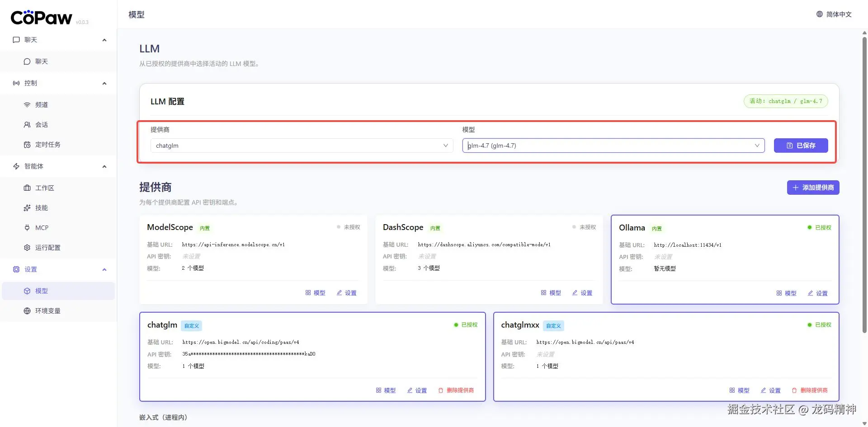868x427 pixels.
Task: Click 删除提供商 on the chatglmxx card
Action: [x=810, y=390]
